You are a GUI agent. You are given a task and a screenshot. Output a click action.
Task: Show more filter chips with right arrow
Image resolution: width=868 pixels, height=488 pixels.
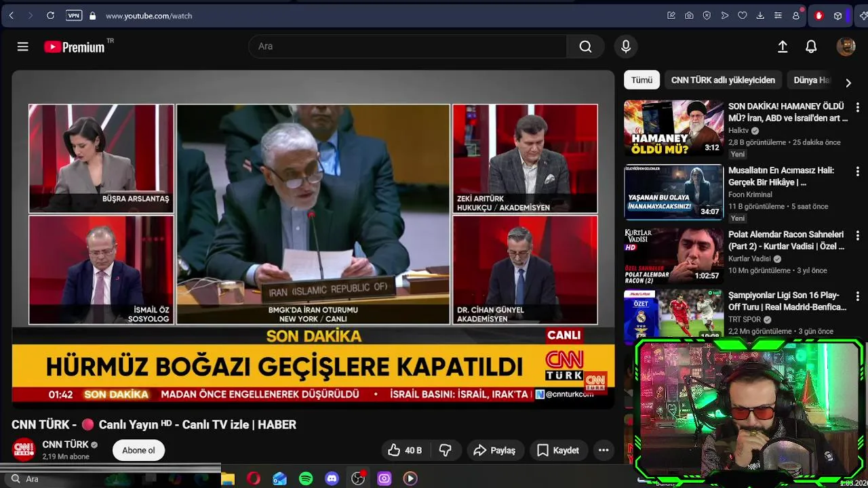pos(848,83)
